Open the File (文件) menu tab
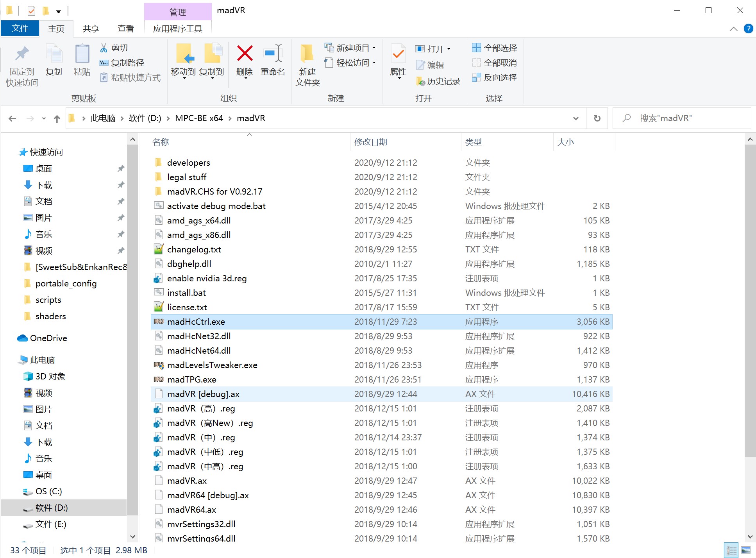The height and width of the screenshot is (558, 756). click(x=20, y=28)
